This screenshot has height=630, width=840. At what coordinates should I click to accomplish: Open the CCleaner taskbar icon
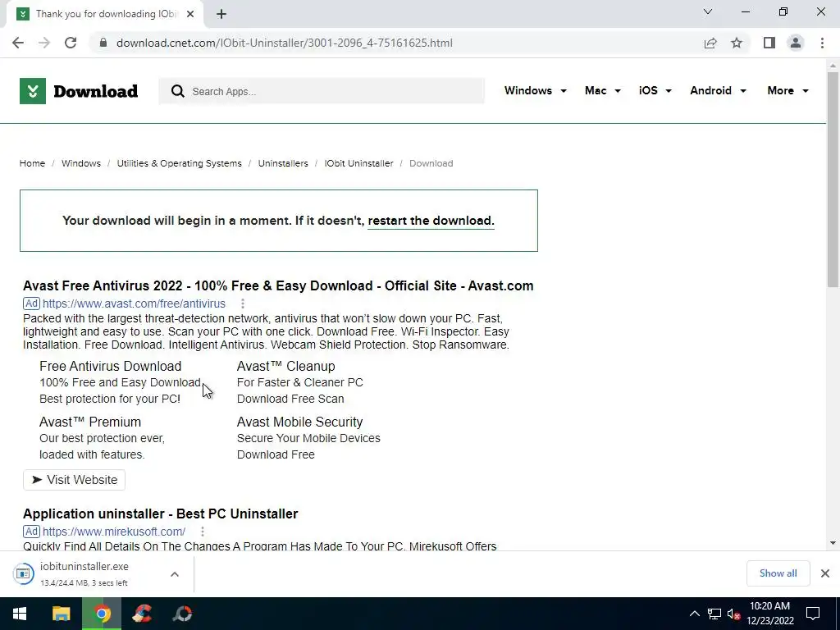142,614
